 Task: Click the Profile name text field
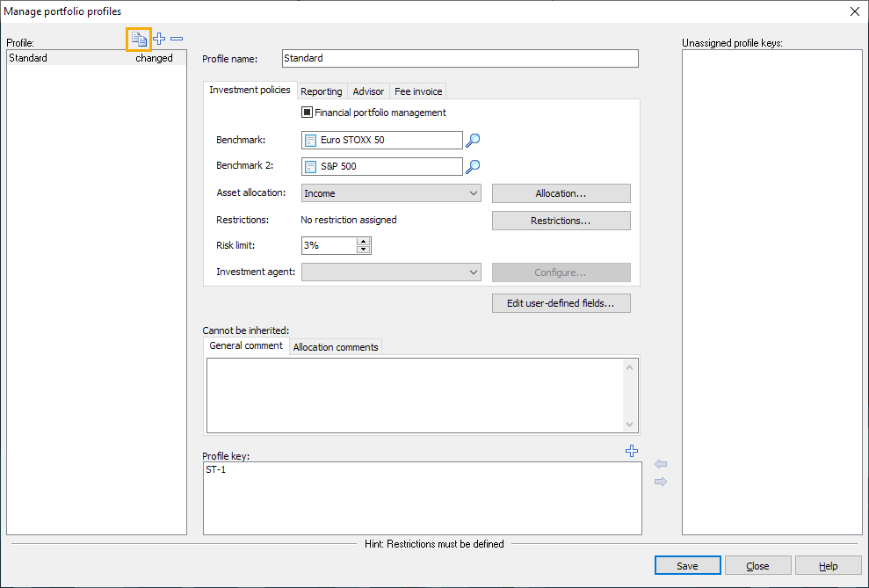[460, 58]
